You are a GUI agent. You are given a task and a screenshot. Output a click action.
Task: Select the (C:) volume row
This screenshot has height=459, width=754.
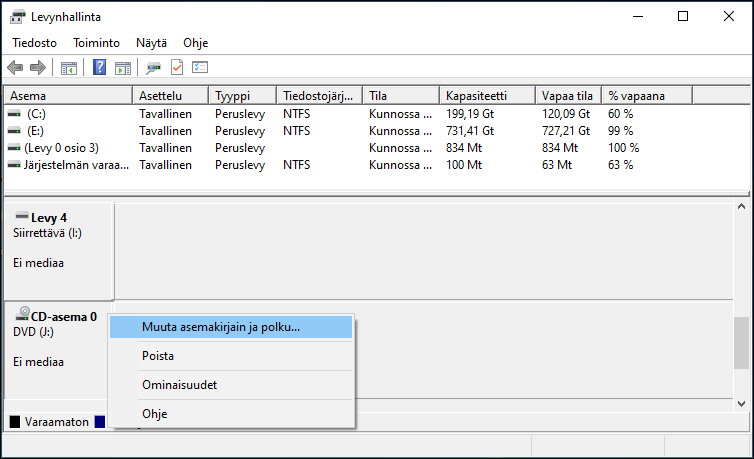pos(36,114)
